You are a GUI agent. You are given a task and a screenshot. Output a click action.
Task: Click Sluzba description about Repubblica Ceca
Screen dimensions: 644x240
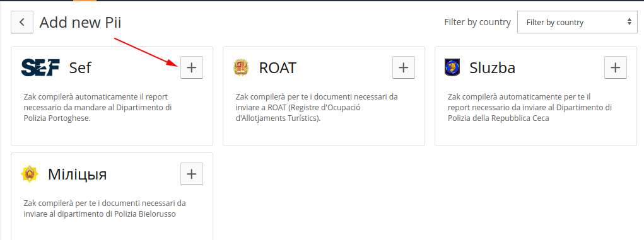click(x=530, y=108)
